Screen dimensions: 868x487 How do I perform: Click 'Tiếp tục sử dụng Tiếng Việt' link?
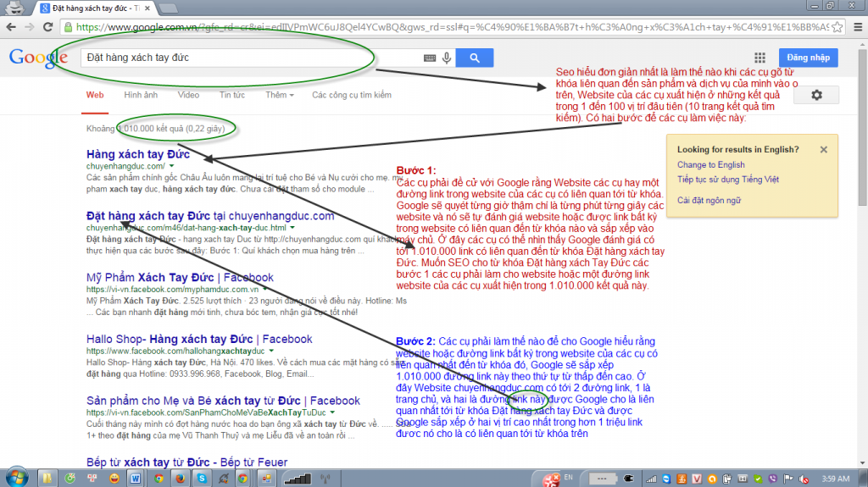[728, 180]
